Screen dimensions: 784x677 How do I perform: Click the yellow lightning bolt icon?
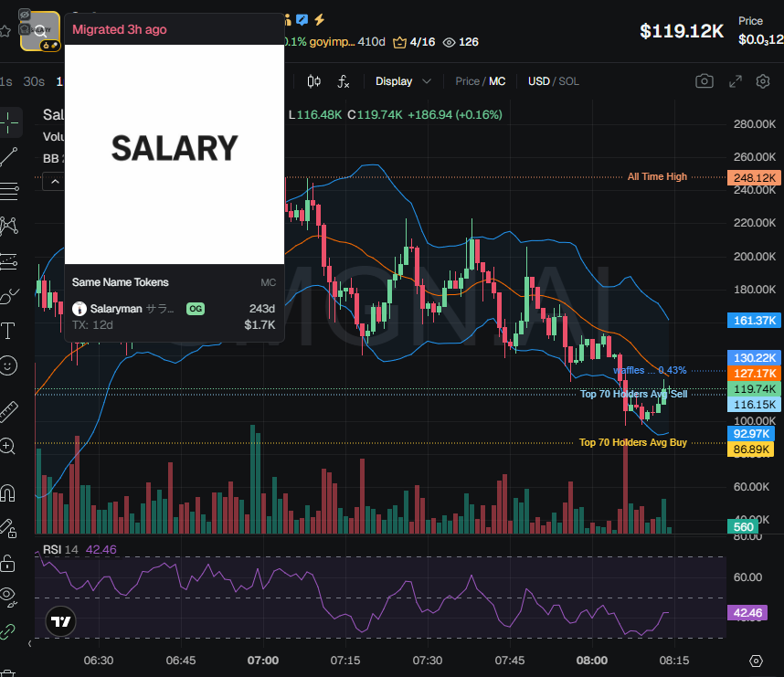pyautogui.click(x=320, y=19)
